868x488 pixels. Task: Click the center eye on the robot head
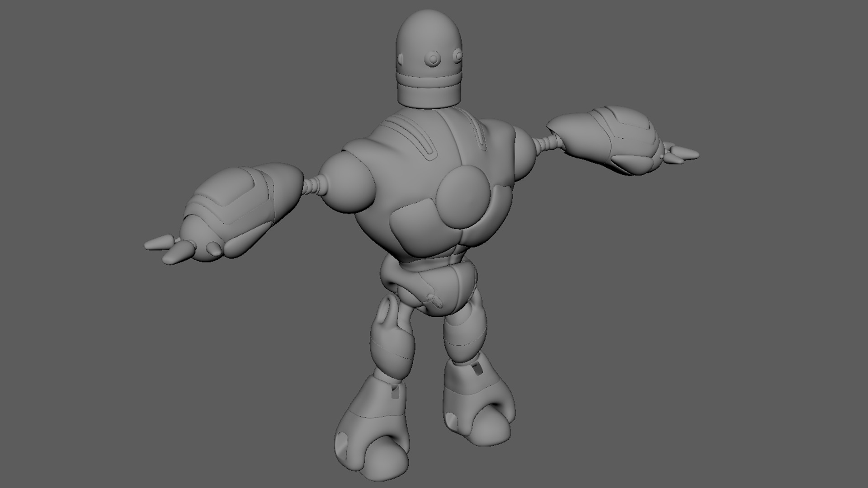[433, 59]
